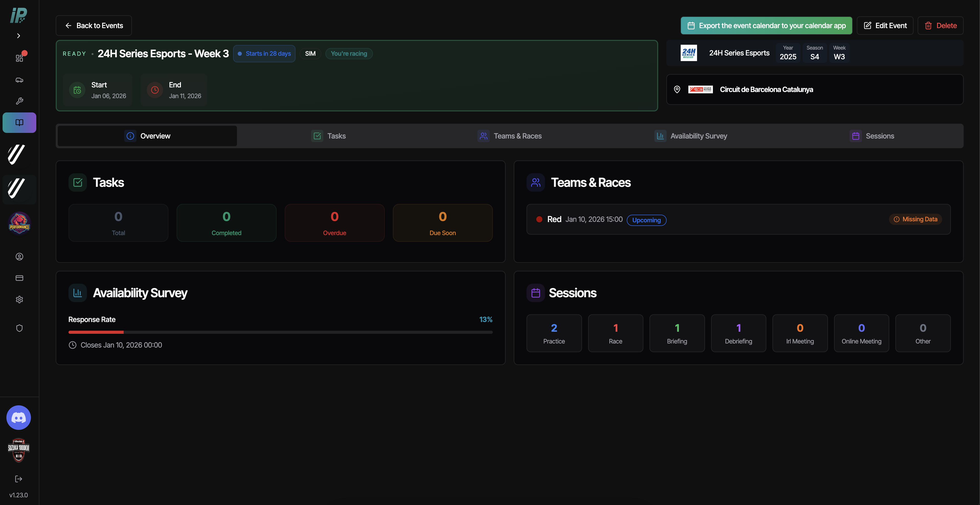Click the logout icon above version number
The image size is (980, 505).
pyautogui.click(x=19, y=479)
